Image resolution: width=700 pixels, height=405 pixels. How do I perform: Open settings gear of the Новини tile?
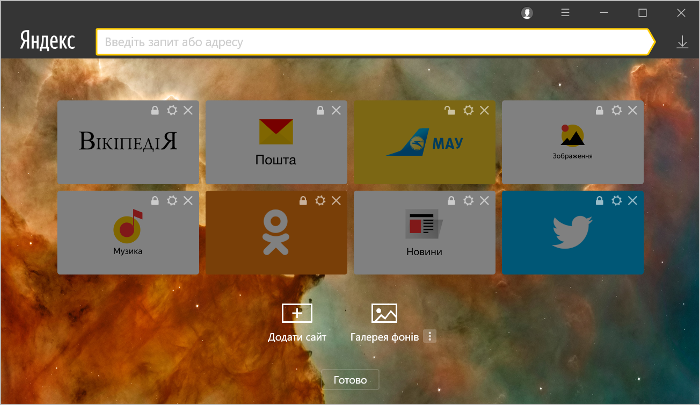click(x=468, y=200)
